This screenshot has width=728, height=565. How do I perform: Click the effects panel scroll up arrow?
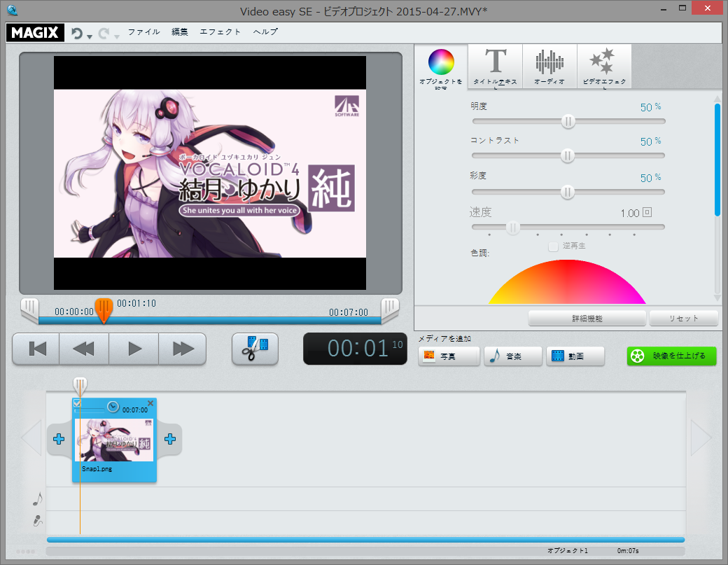[x=717, y=99]
